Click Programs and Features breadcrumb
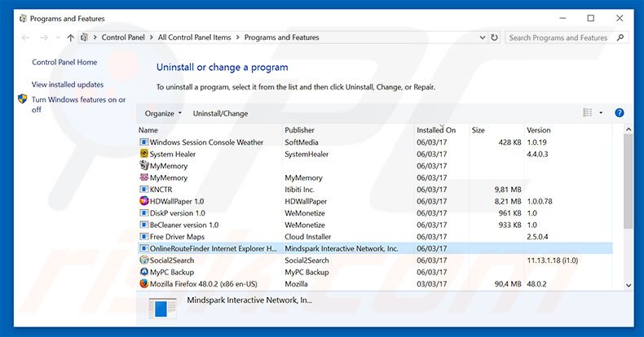Image resolution: width=644 pixels, height=337 pixels. 282,37
